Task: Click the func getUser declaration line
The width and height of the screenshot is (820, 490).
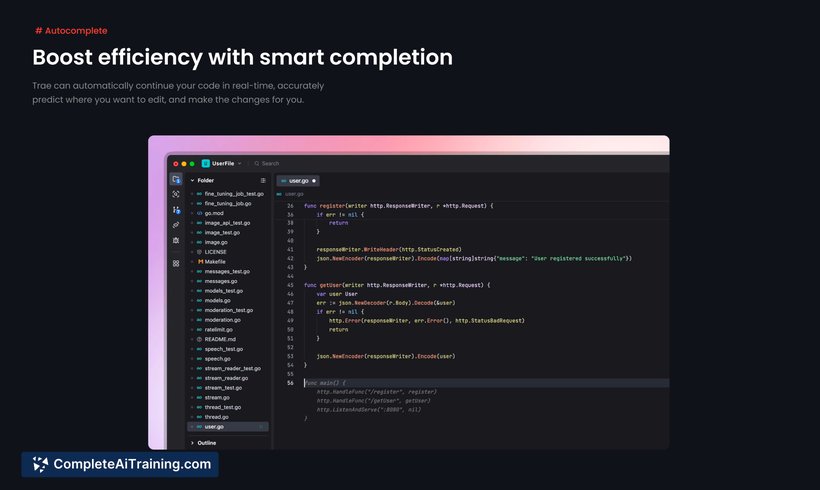Action: coord(397,285)
